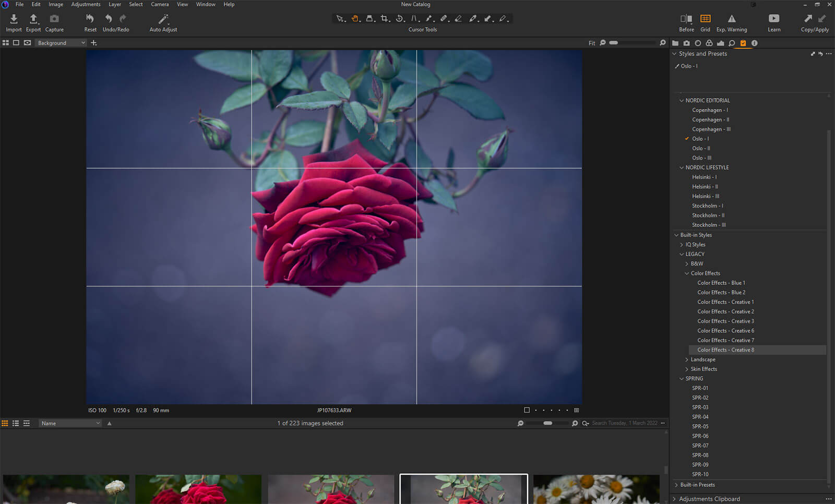Click the Import icon
835x504 pixels.
point(14,19)
